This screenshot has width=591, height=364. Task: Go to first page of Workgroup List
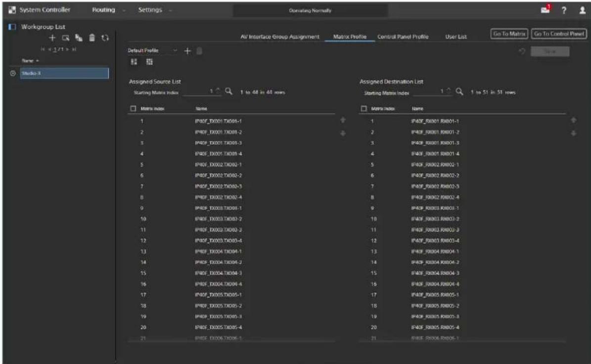pos(43,49)
